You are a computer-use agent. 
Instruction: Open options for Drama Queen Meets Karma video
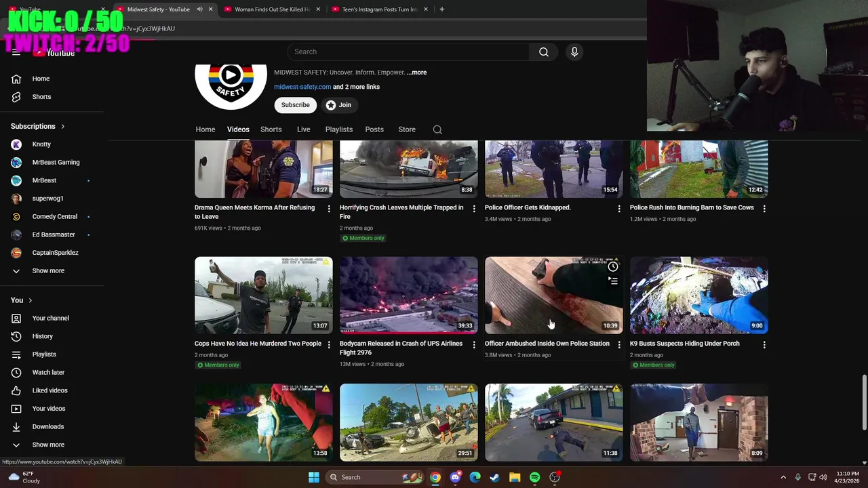[x=329, y=209]
